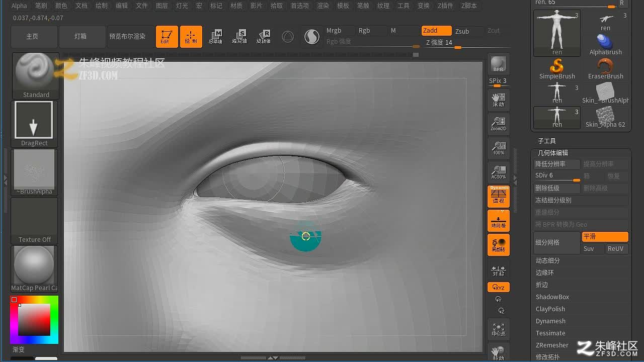Expand the ShadowBox section
Image resolution: width=644 pixels, height=362 pixels.
pyautogui.click(x=552, y=297)
